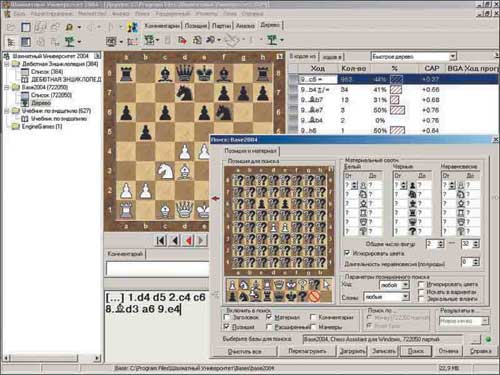This screenshot has width=500, height=375.
Task: Click the red arrow document toolbar icon
Action: pos(182,40)
